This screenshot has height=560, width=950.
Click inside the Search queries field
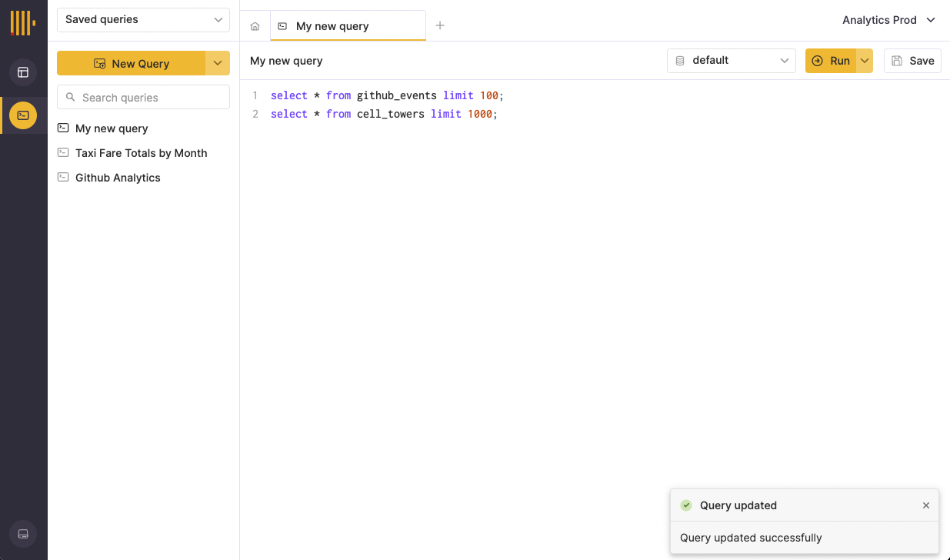(x=146, y=97)
